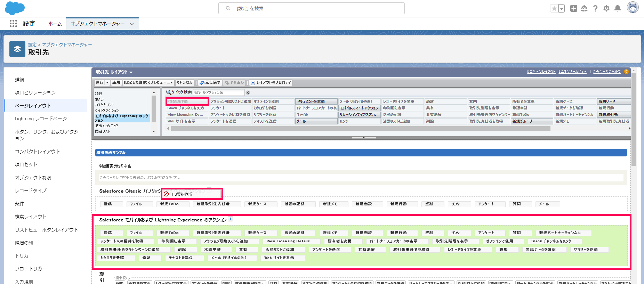This screenshot has height=285, width=644.
Task: Select ドキュメントを生成 in the palette
Action: (316, 101)
